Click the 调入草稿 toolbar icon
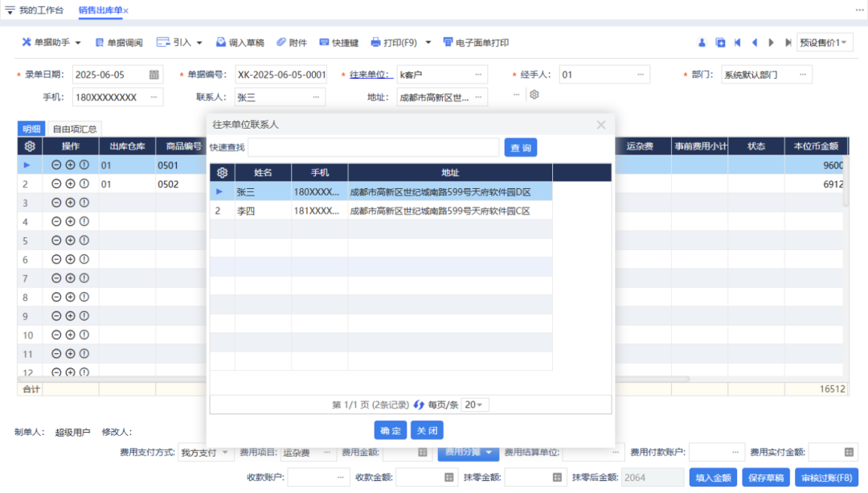868x493 pixels. (240, 43)
